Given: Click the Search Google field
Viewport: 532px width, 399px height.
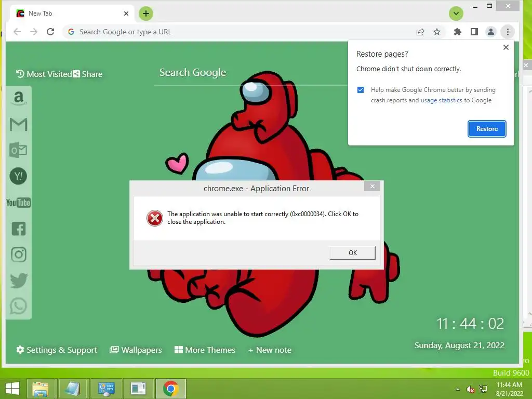Looking at the screenshot, I should [x=251, y=73].
